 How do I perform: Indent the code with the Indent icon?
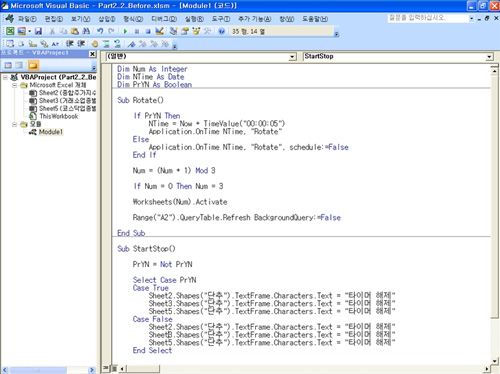[69, 44]
